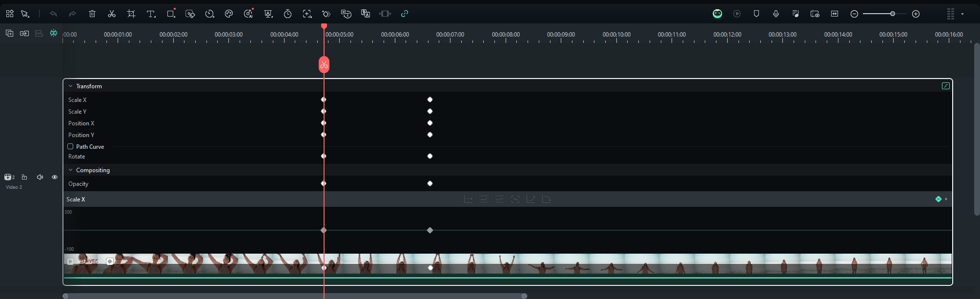The image size is (980, 299).
Task: Open the speech-to-text icon
Action: [x=346, y=14]
